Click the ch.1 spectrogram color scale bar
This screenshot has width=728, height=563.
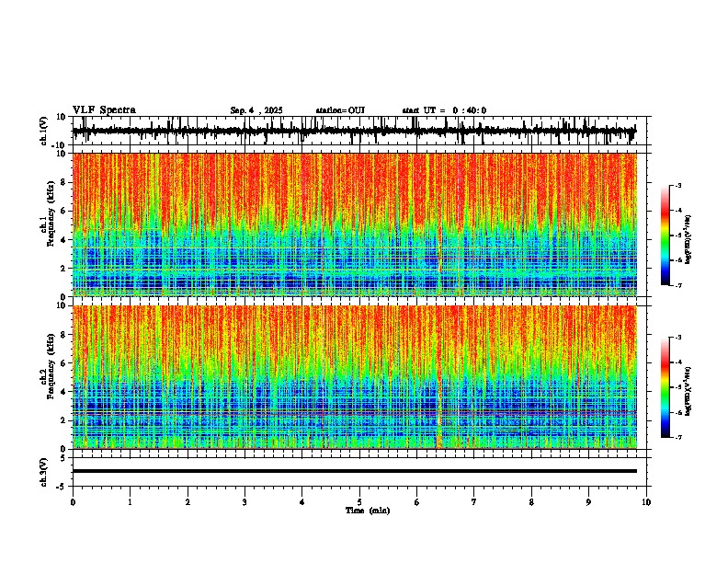(x=665, y=236)
